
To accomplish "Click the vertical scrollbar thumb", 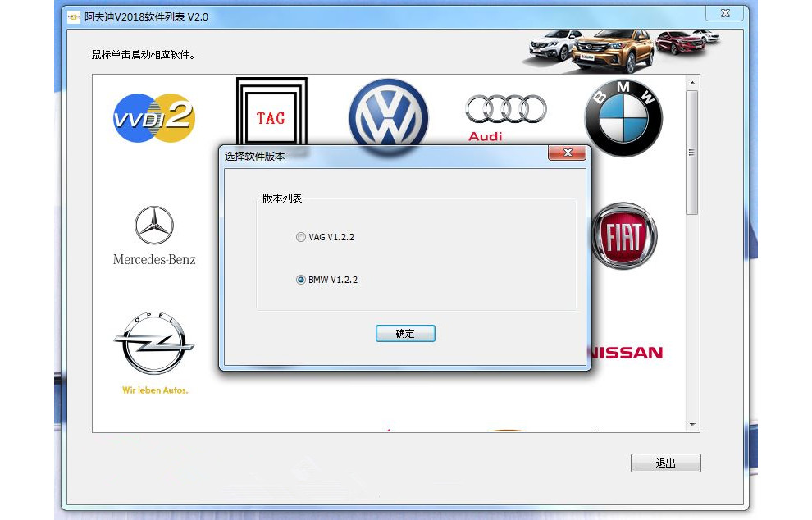I will [692, 153].
